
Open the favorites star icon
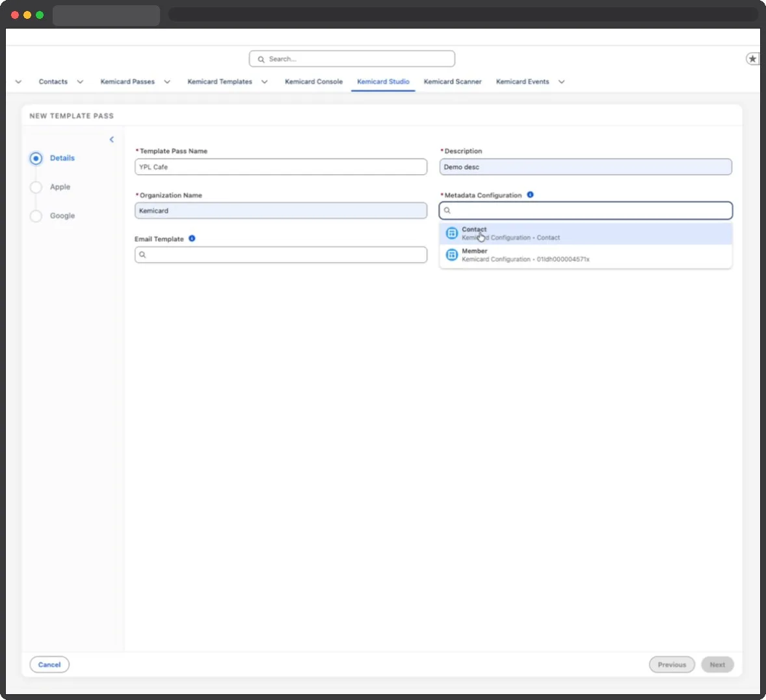752,58
